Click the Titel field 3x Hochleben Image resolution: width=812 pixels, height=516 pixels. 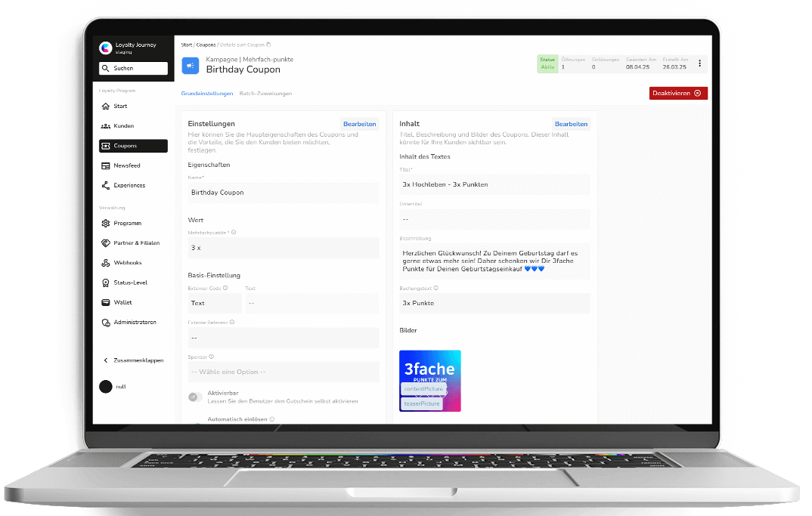[x=494, y=185]
